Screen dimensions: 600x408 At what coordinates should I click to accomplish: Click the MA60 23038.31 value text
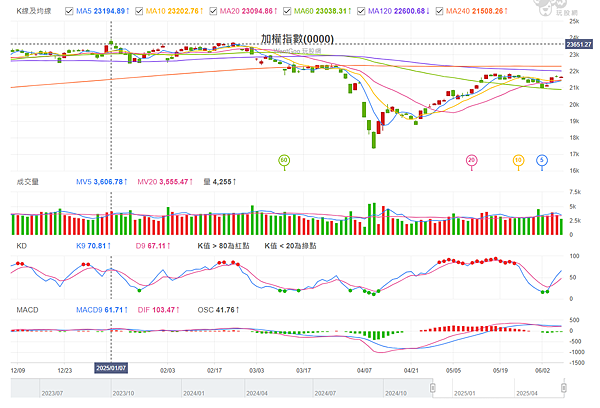pos(322,11)
